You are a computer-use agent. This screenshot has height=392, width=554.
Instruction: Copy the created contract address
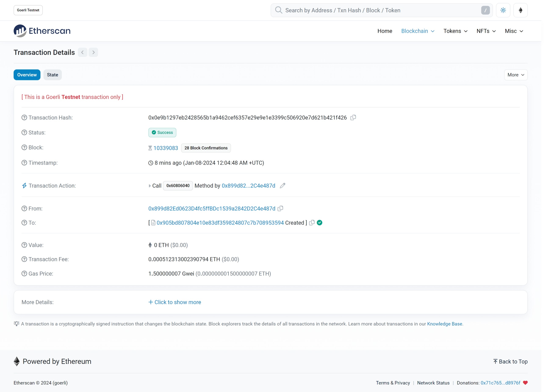(312, 223)
